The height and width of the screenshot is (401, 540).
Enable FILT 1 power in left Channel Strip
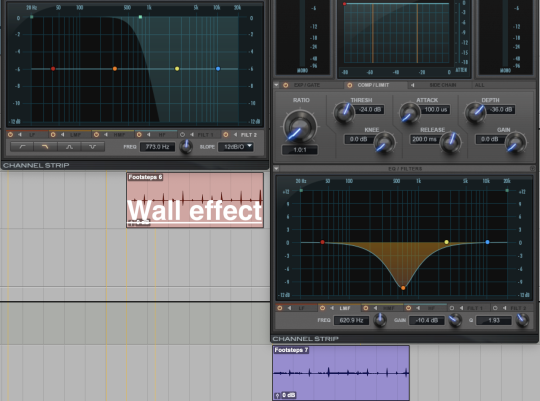coord(183,135)
